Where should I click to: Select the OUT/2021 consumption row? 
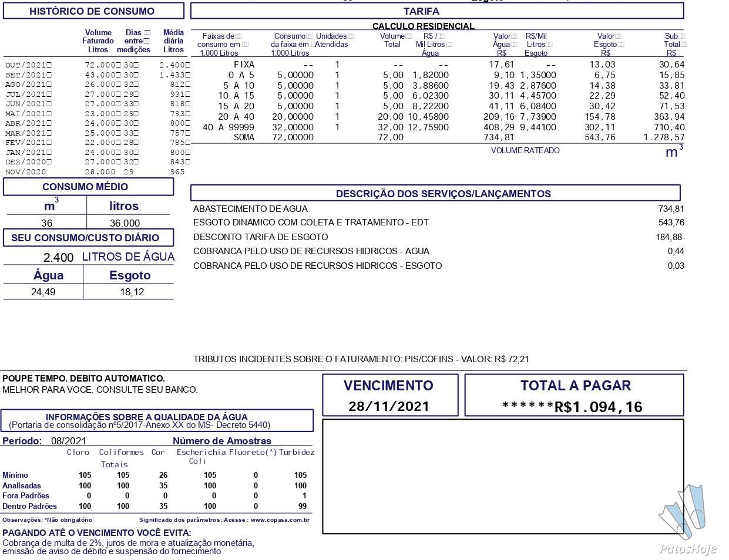tap(96, 65)
